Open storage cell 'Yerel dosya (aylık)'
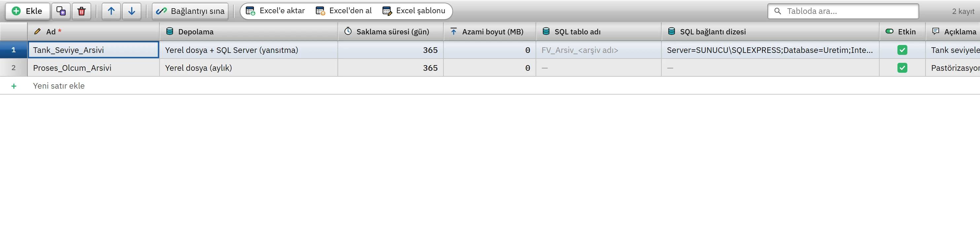Viewport: 980px width, 246px height. 248,68
